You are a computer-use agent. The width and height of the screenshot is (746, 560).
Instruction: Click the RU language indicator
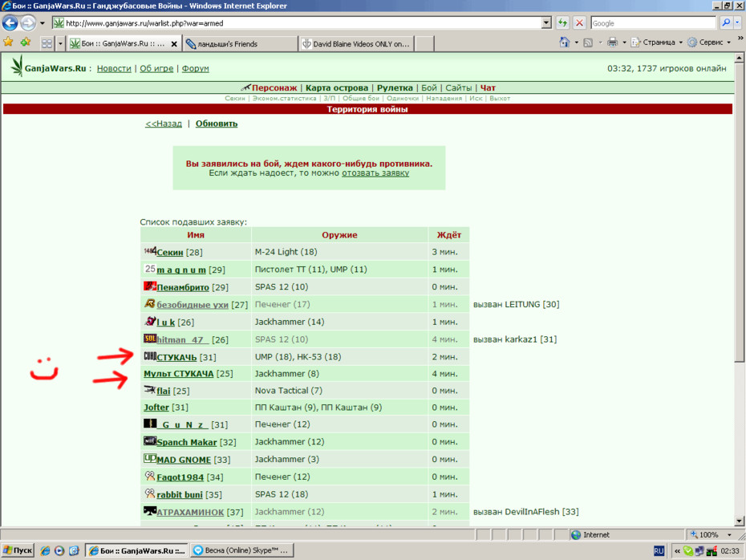pyautogui.click(x=659, y=551)
